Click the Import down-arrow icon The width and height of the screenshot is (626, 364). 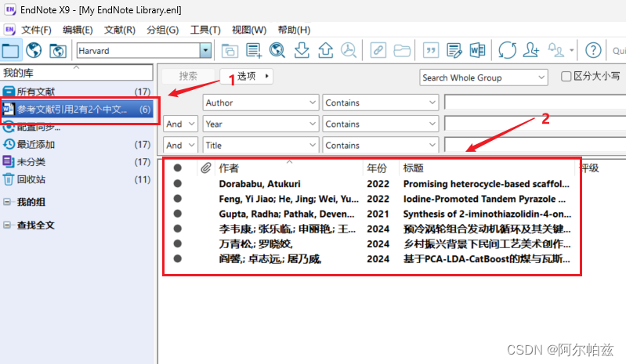tap(302, 51)
